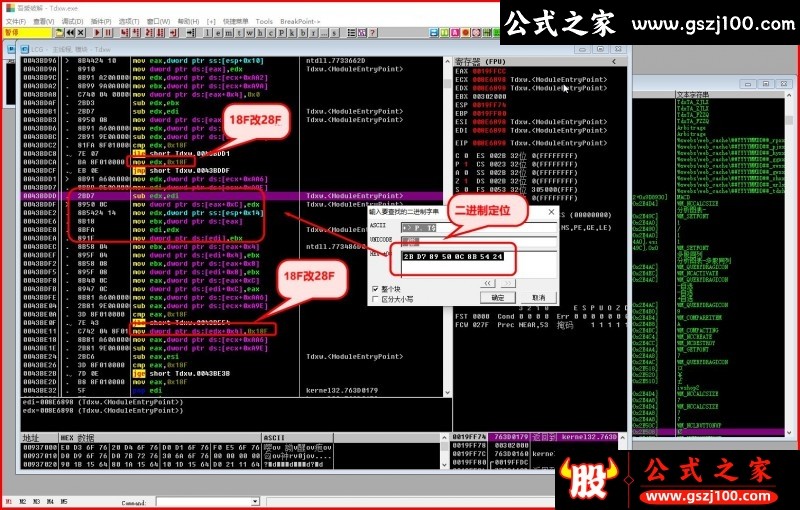
Task: Click the Step Into toolbar icon
Action: 124,33
